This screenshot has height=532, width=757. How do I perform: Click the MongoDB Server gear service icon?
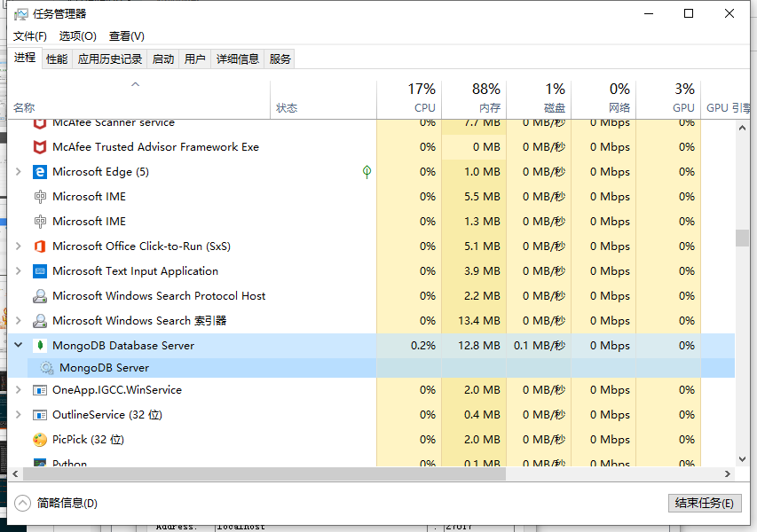tap(47, 368)
